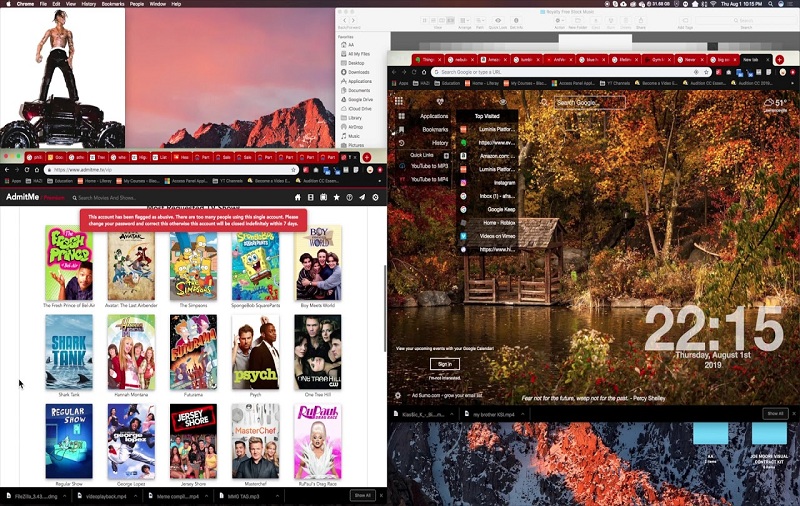This screenshot has width=800, height=506.
Task: Open the YouTube to MP4 quick link
Action: (423, 180)
